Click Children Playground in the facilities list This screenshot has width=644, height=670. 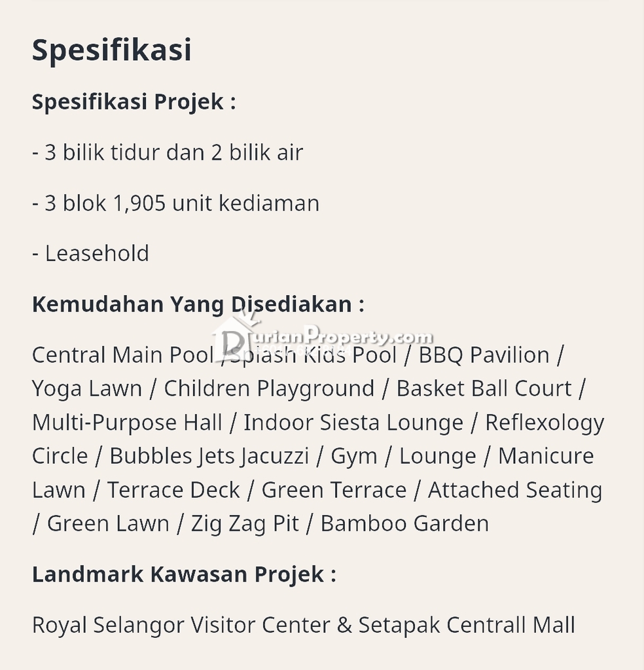coord(269,389)
